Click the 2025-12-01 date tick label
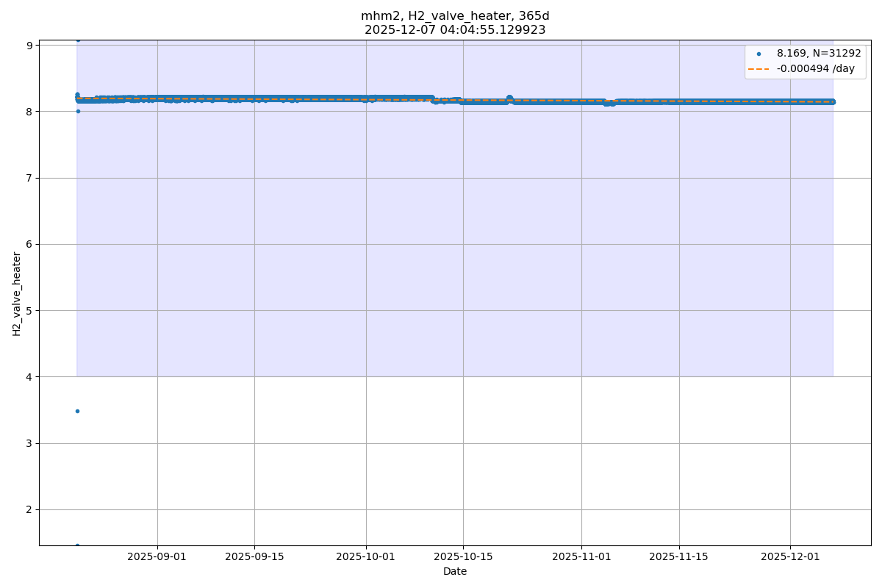 790,557
